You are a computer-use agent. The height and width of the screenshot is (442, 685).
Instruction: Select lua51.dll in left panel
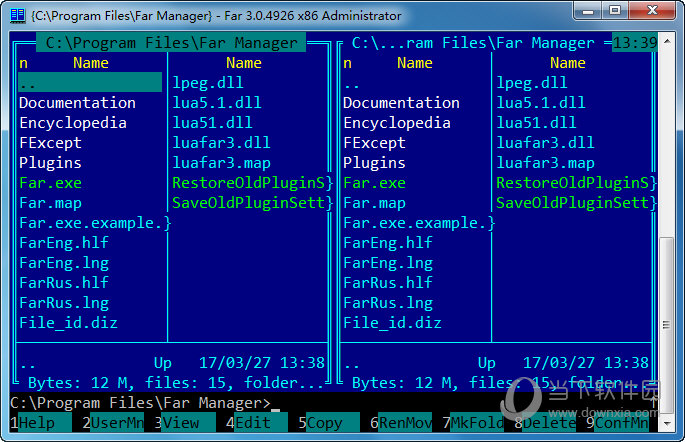coord(212,123)
